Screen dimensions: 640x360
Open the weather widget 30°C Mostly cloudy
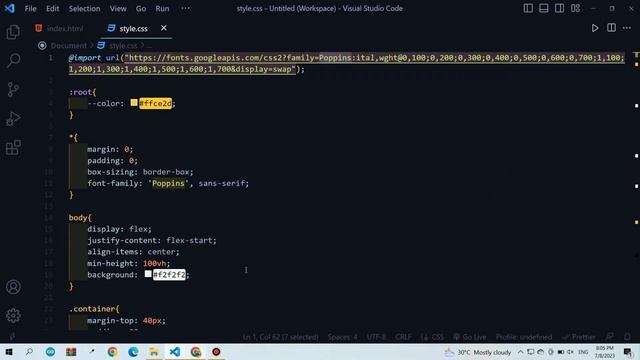coord(478,352)
